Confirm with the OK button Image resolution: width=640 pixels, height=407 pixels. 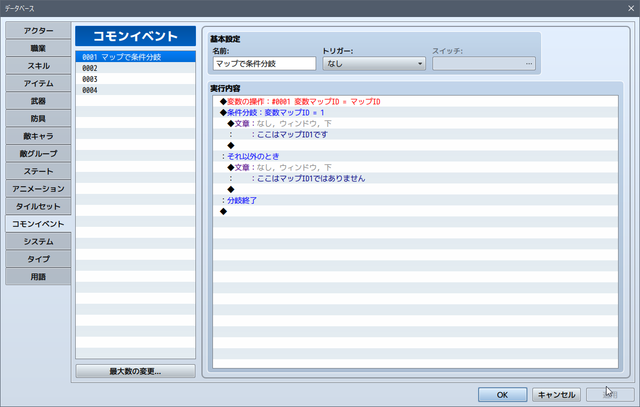(502, 395)
